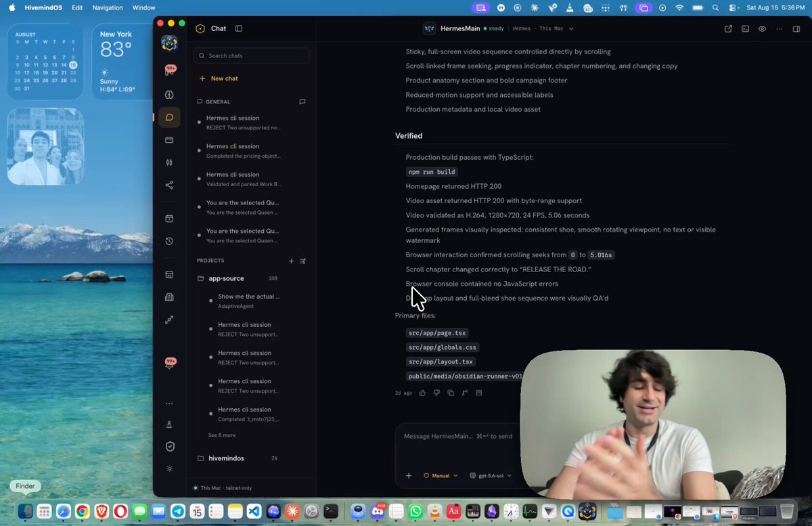Click the src/app/page.tsx file path
This screenshot has height=526, width=812.
tap(437, 333)
